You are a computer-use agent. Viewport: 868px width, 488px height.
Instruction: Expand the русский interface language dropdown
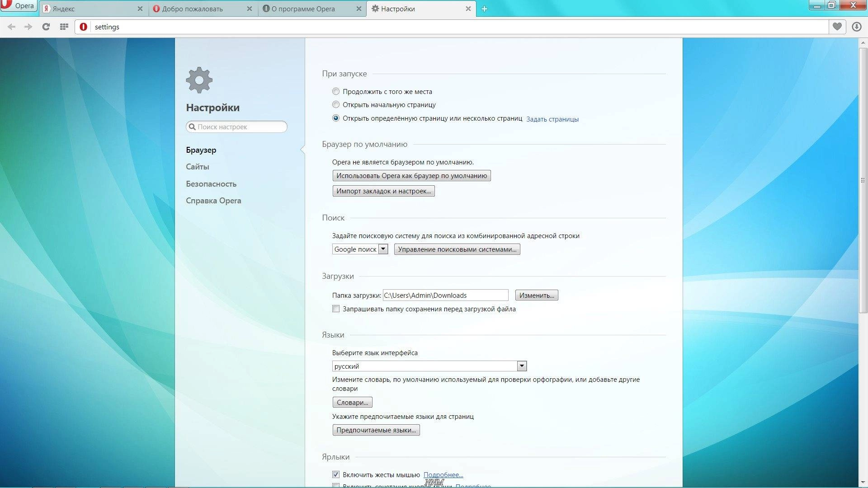pyautogui.click(x=429, y=366)
